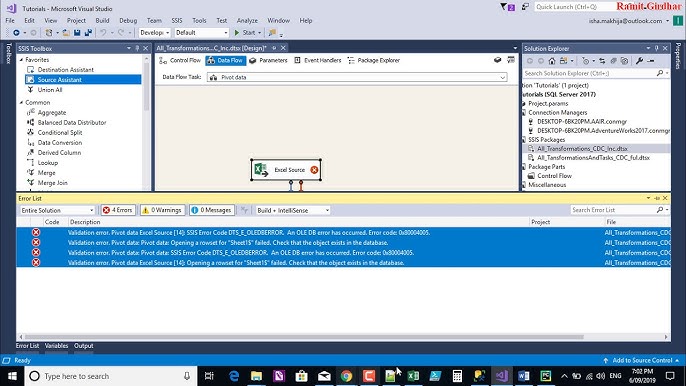Select the Aggregate transformation in SSIS Toolbox
The height and width of the screenshot is (386, 686).
click(52, 112)
